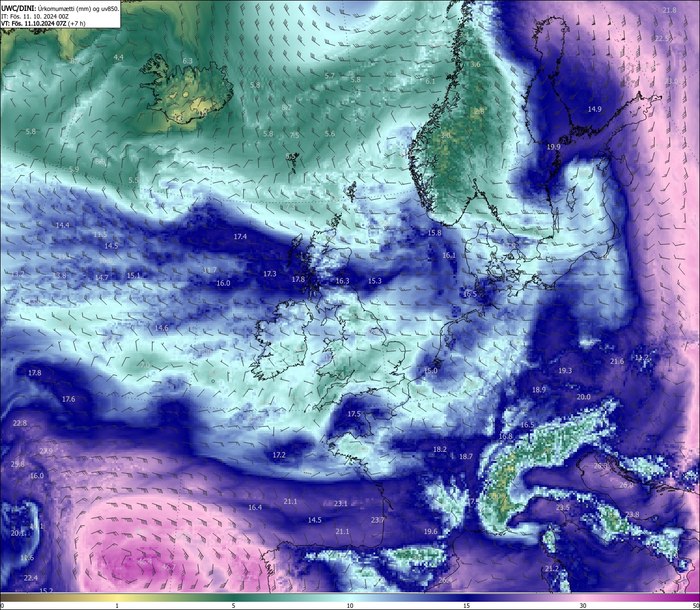Viewport: 700px width, 610px height.
Task: Select the 17.5 value in English Channel
Action: click(354, 414)
